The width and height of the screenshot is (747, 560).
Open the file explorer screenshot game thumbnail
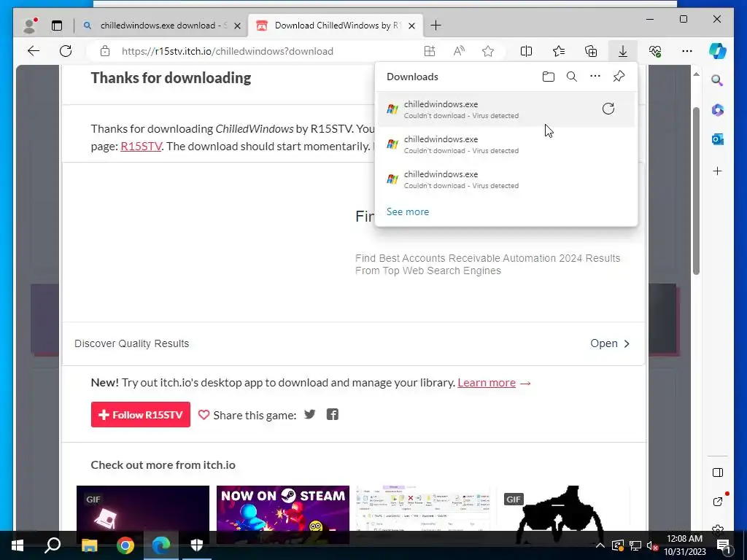point(423,508)
